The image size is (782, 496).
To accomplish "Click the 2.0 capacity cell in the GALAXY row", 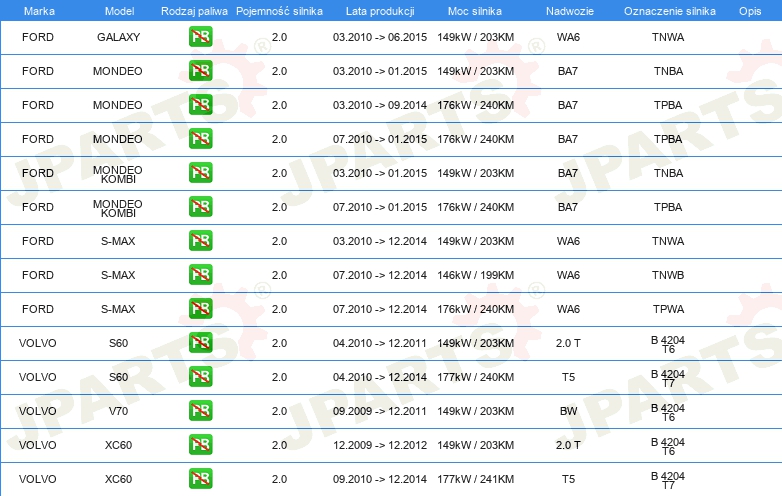I will [x=279, y=37].
